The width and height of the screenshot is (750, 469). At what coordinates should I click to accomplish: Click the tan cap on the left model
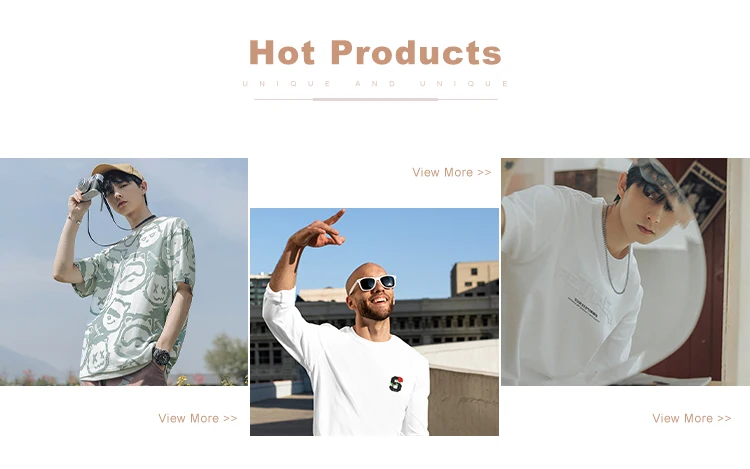(x=117, y=171)
